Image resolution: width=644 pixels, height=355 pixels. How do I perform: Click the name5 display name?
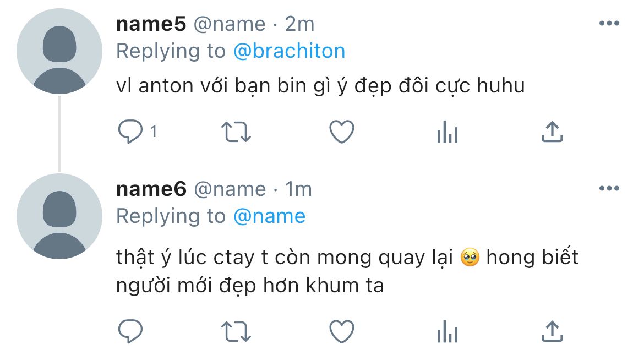(151, 24)
